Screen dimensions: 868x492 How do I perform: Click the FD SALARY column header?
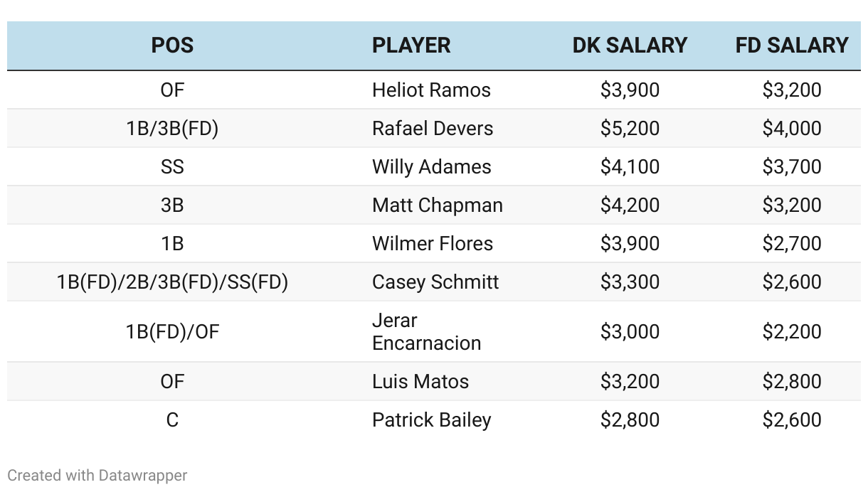point(792,46)
